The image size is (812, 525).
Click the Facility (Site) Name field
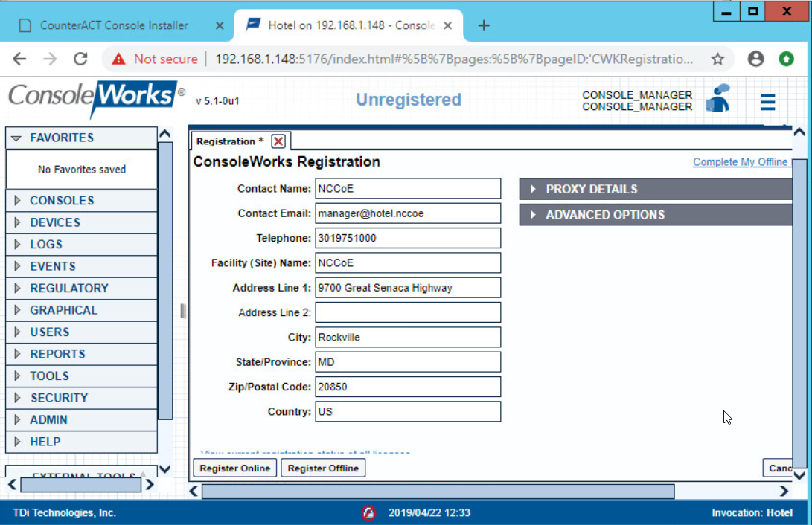click(408, 263)
